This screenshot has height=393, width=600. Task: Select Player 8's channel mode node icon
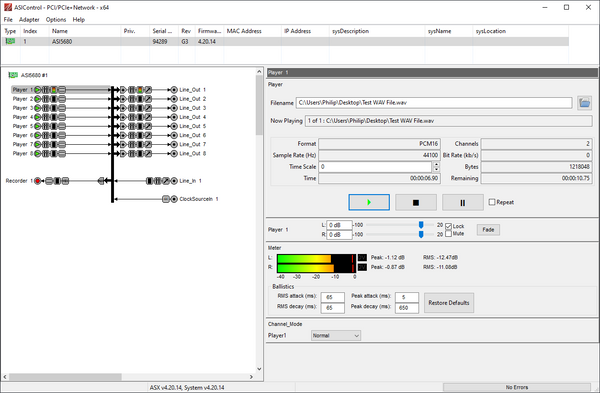(62, 153)
